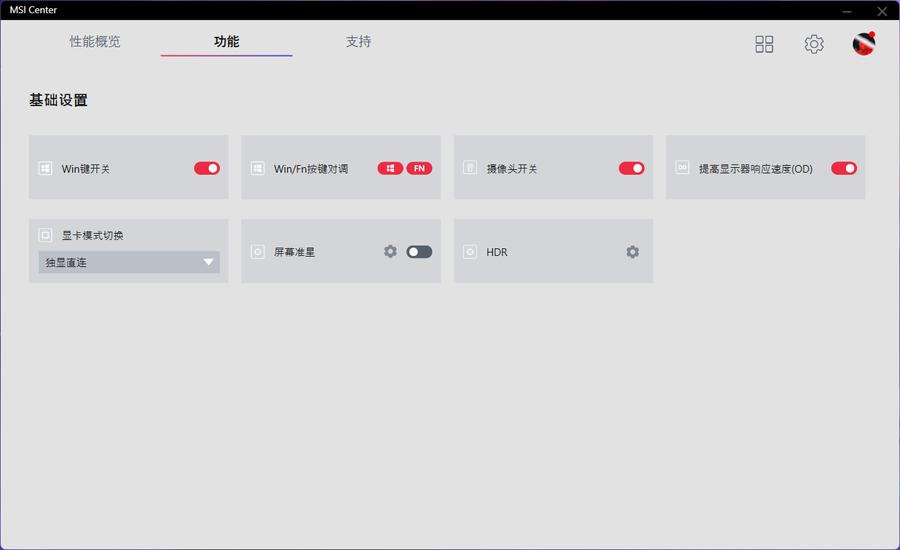This screenshot has width=900, height=550.
Task: Open HDR settings gear
Action: click(633, 252)
